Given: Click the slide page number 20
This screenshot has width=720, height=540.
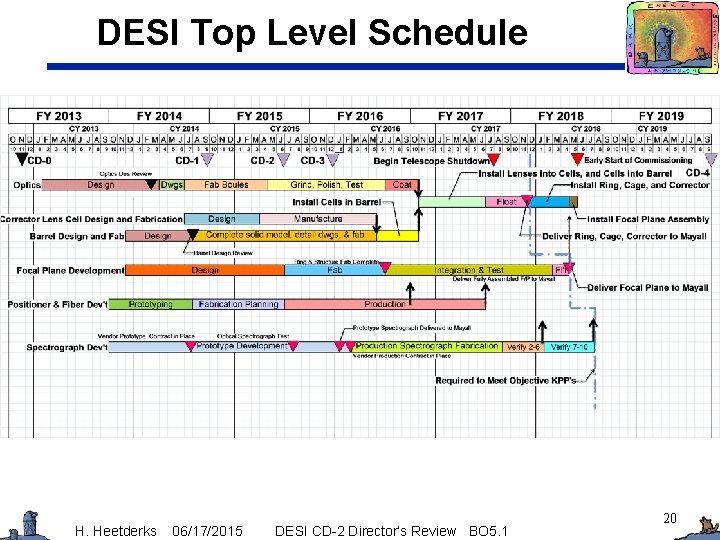Looking at the screenshot, I should pos(670,518).
